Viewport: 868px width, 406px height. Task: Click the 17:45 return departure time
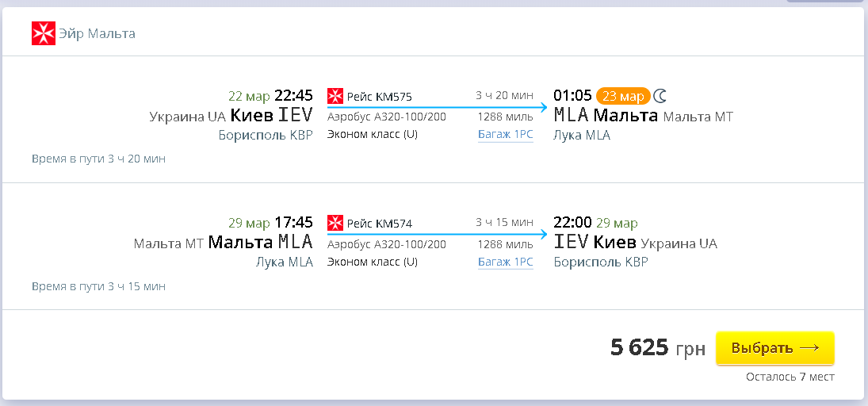click(293, 223)
